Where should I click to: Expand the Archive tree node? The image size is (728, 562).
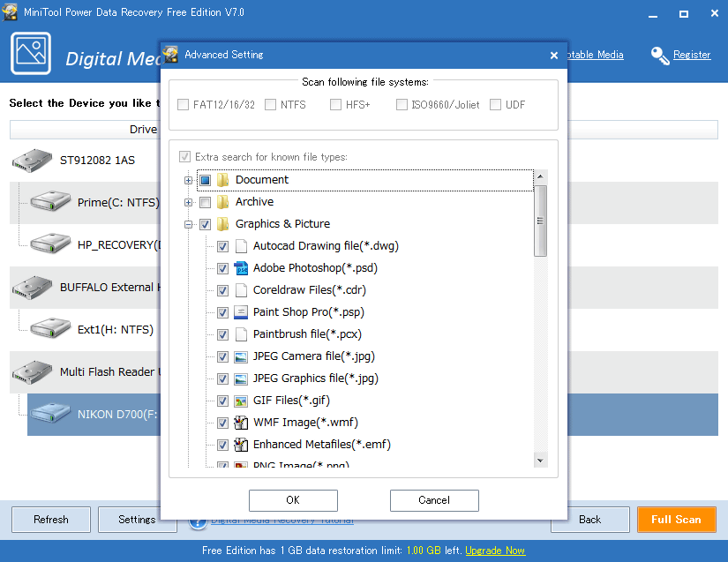tap(188, 202)
